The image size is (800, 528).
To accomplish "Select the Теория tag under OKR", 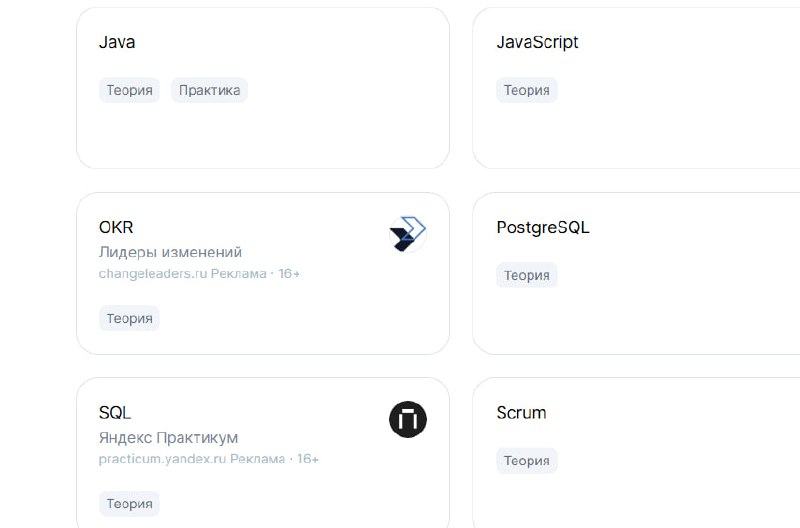I will pos(129,318).
